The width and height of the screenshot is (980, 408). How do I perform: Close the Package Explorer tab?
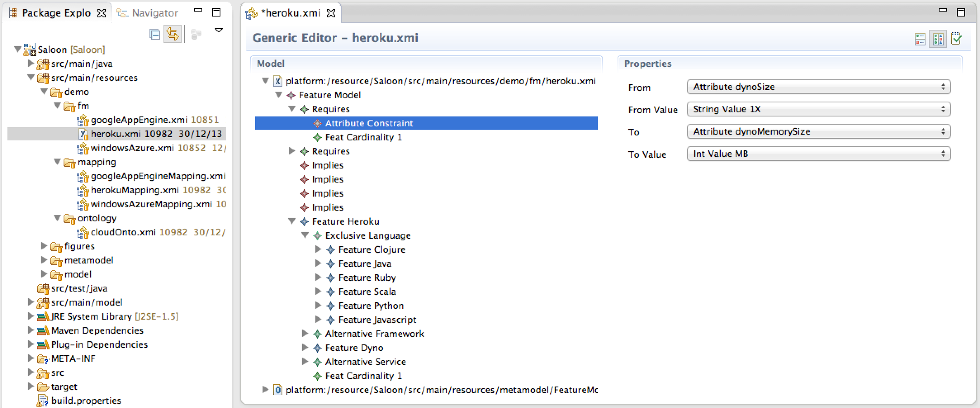pos(101,13)
